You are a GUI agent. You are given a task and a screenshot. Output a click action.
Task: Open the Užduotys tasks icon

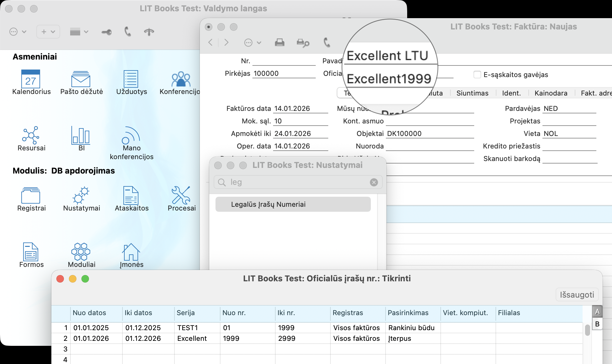click(x=131, y=79)
